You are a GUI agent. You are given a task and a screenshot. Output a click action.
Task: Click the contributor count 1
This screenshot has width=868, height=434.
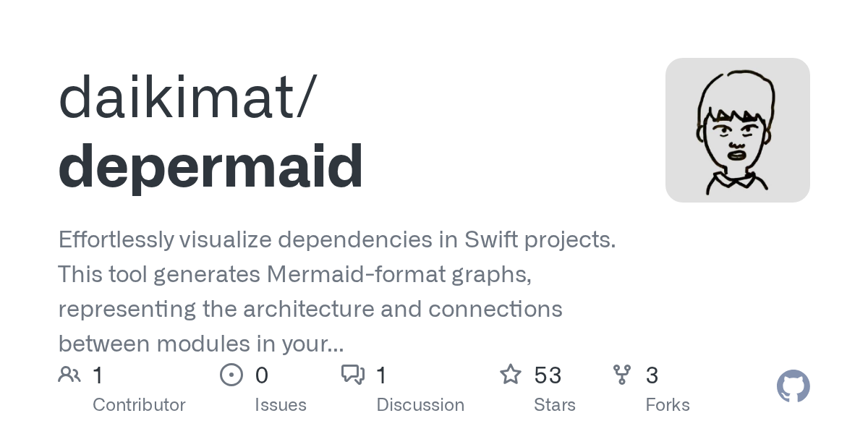click(x=98, y=375)
